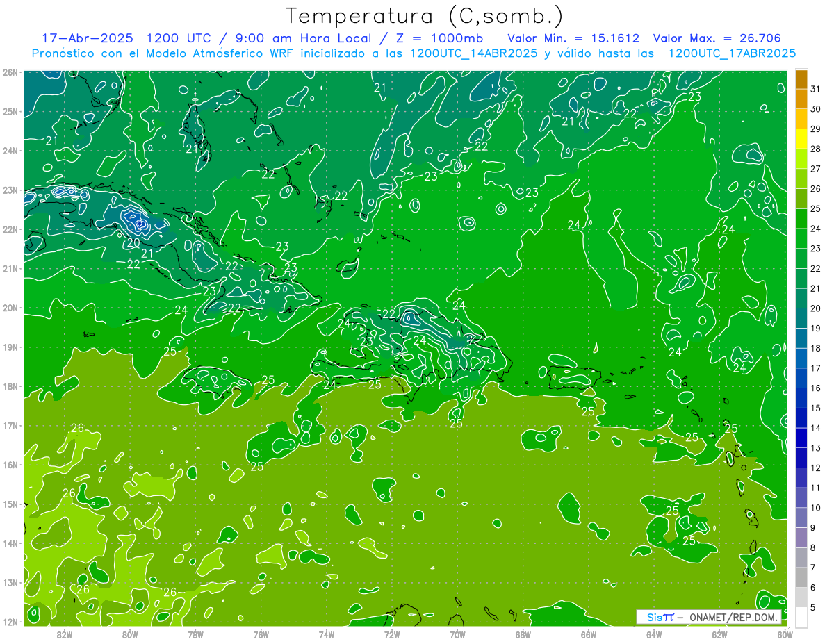Screen dimensions: 834x644
Task: Click the latitude axis label 20N
Action: (x=10, y=308)
